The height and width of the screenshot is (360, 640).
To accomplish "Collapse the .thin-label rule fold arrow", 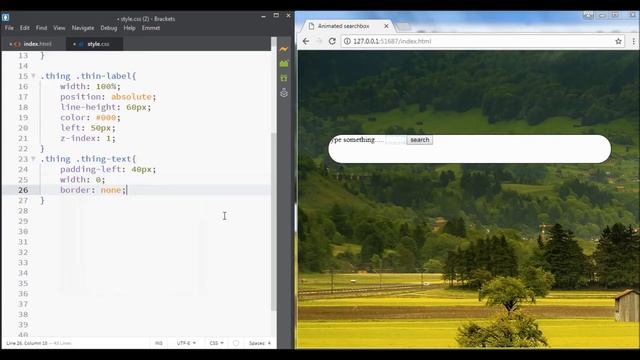I will click(33, 76).
